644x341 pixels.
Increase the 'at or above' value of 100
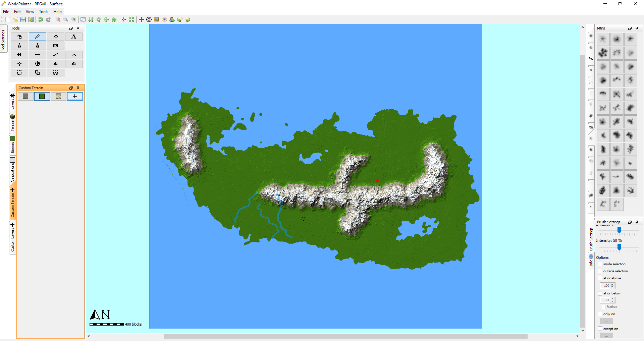coord(612,284)
